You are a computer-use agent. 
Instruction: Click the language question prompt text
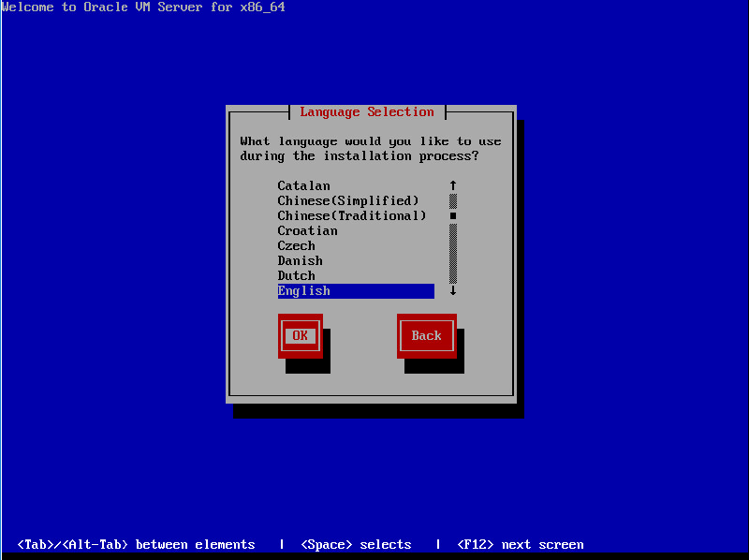coord(370,149)
